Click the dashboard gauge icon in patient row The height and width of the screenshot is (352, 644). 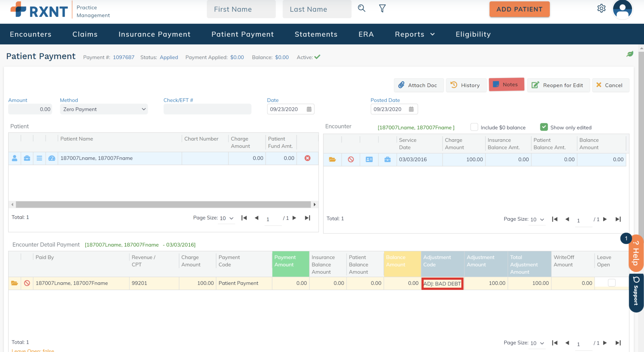pos(52,158)
